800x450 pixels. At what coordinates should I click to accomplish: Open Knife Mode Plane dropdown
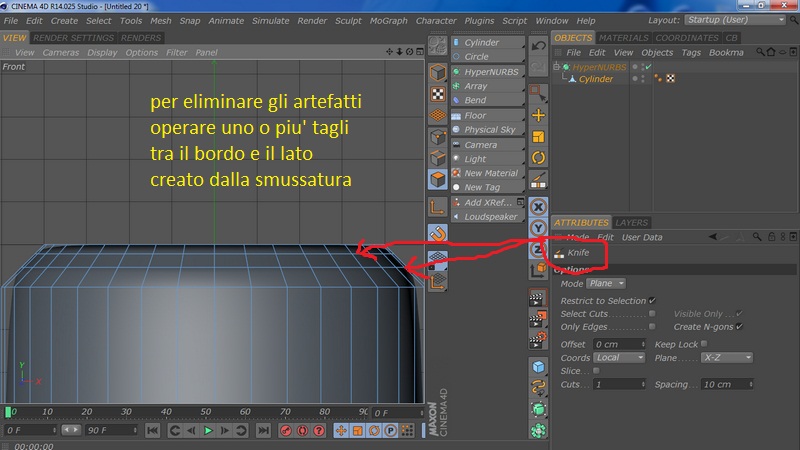coord(606,283)
